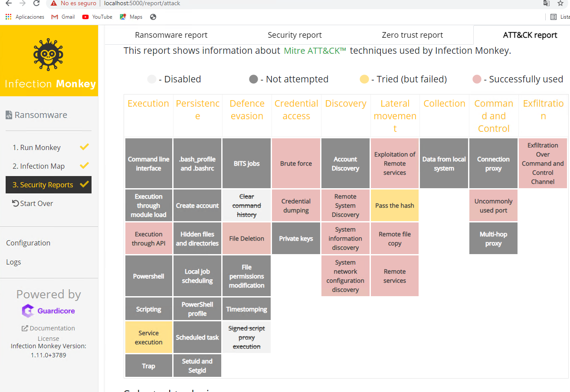Open the Security report tab
Image resolution: width=570 pixels, height=392 pixels.
point(295,35)
